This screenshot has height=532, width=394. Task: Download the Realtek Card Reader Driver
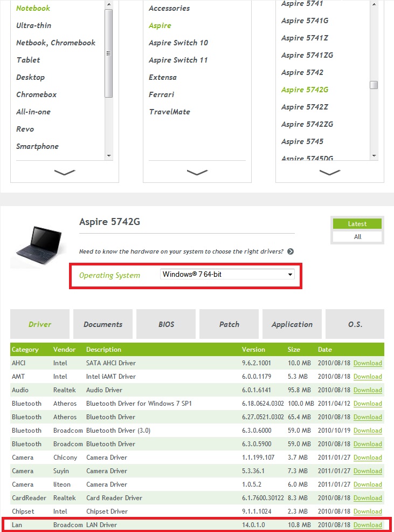click(x=368, y=498)
